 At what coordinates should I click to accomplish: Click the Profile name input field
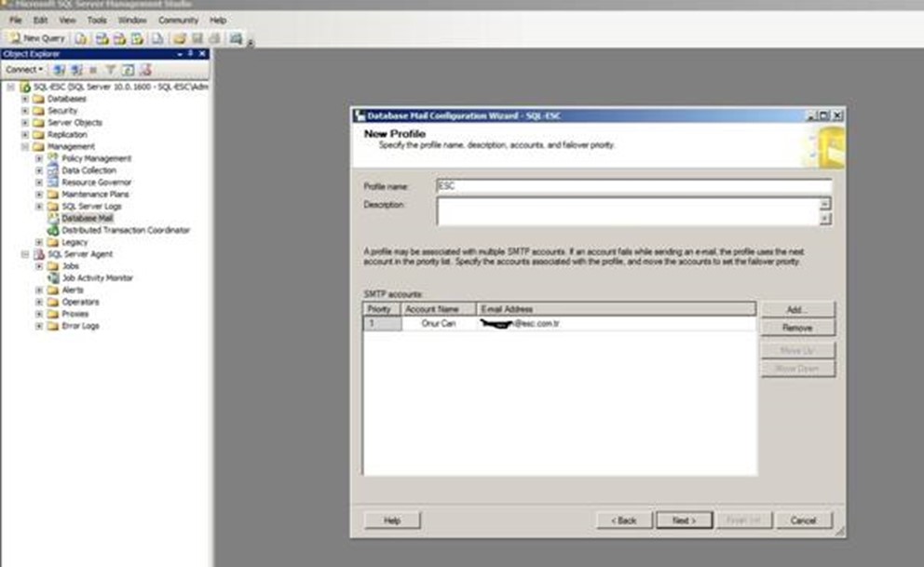634,186
